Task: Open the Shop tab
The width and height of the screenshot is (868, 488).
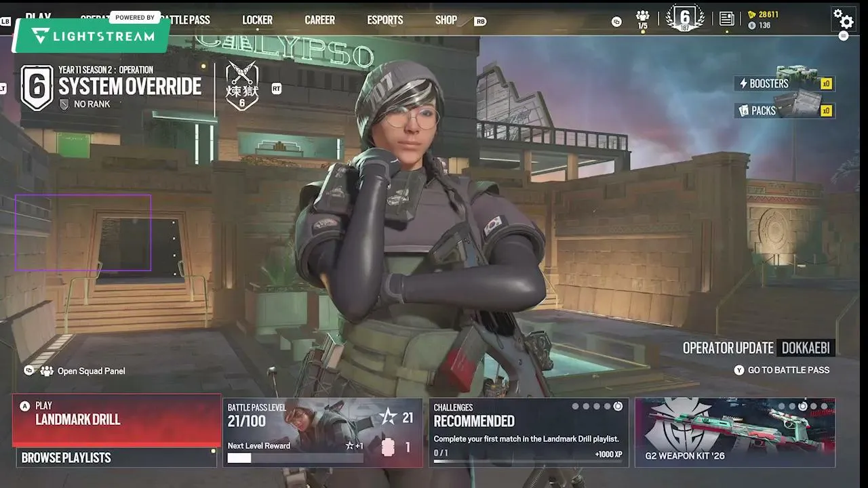Action: pos(446,20)
